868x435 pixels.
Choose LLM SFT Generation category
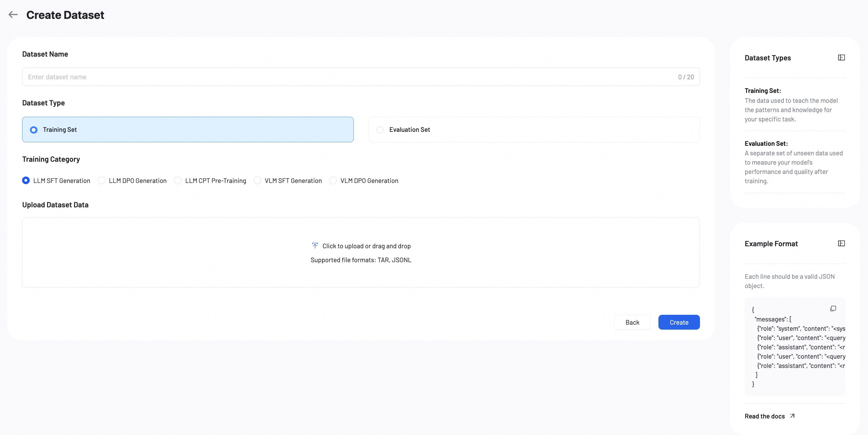pos(56,180)
